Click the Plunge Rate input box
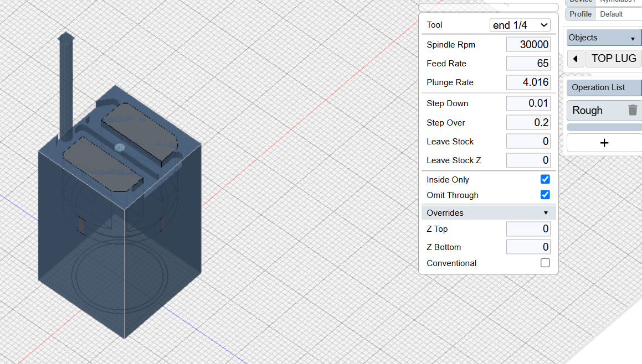 [528, 82]
